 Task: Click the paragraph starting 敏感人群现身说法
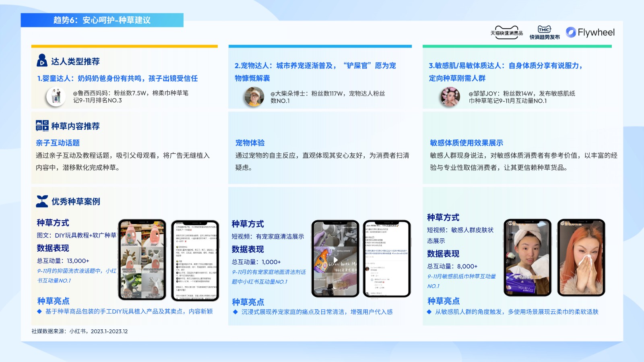click(x=524, y=161)
